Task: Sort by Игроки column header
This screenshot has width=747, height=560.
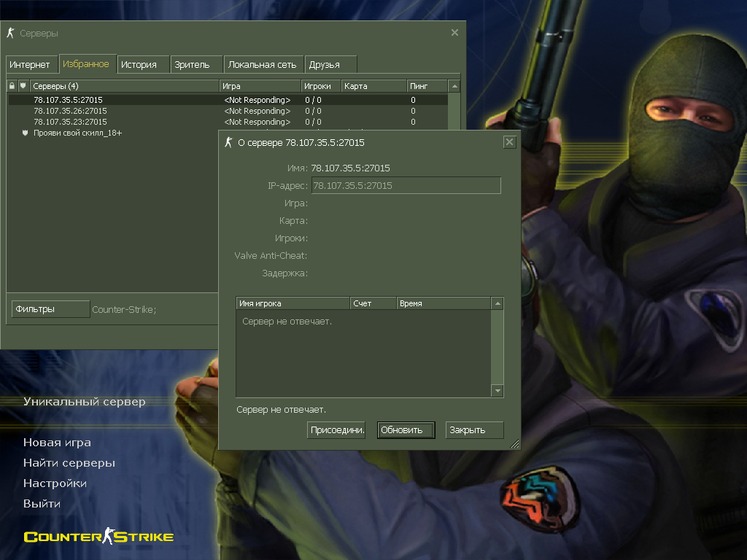Action: click(321, 86)
